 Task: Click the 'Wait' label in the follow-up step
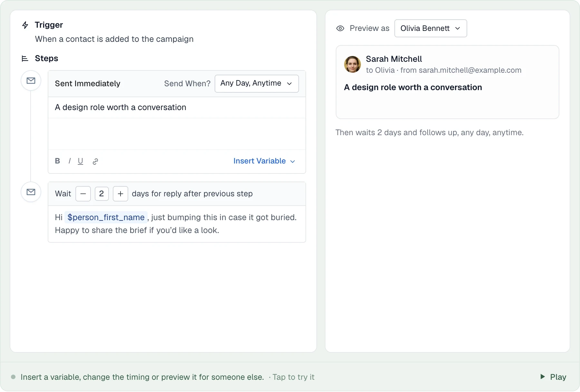click(x=63, y=194)
